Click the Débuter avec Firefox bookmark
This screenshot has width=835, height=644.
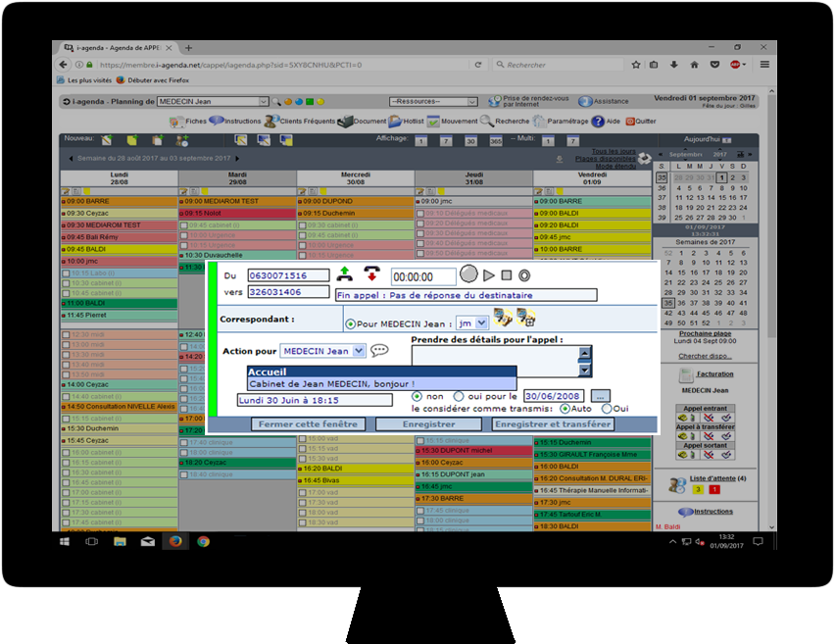coord(153,80)
